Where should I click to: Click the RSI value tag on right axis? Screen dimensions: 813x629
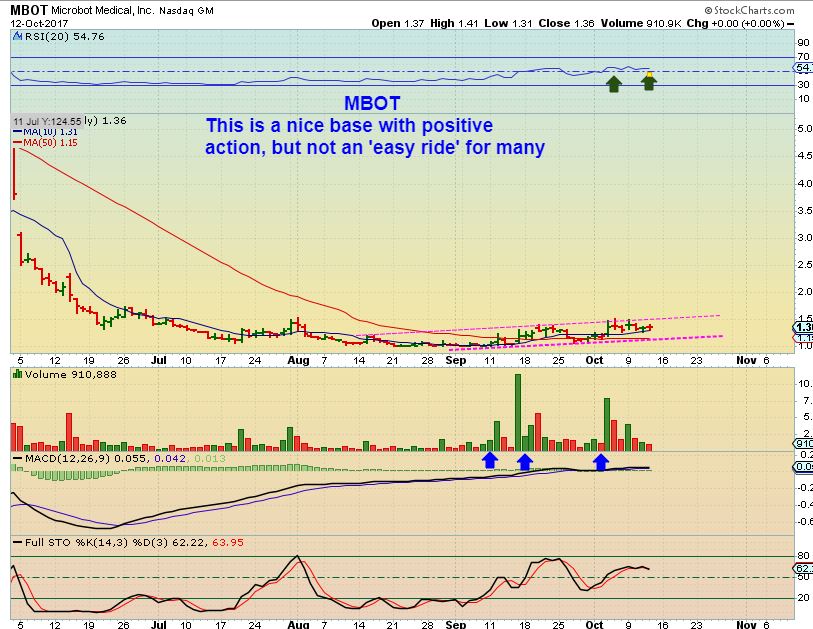pyautogui.click(x=803, y=68)
